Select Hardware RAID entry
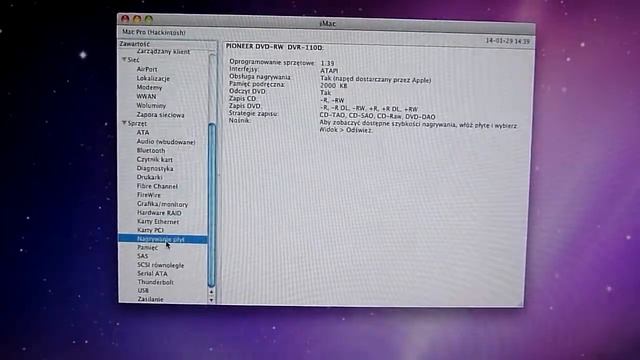 point(159,213)
